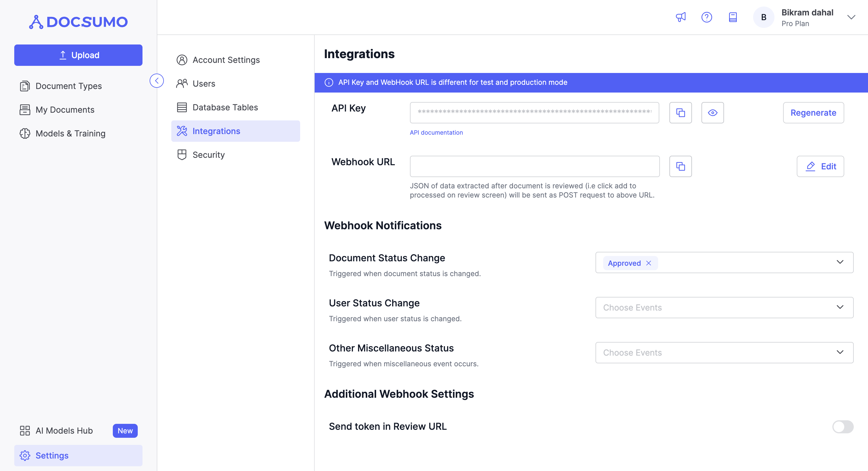This screenshot has height=471, width=868.
Task: Open the help question mark icon
Action: [706, 17]
